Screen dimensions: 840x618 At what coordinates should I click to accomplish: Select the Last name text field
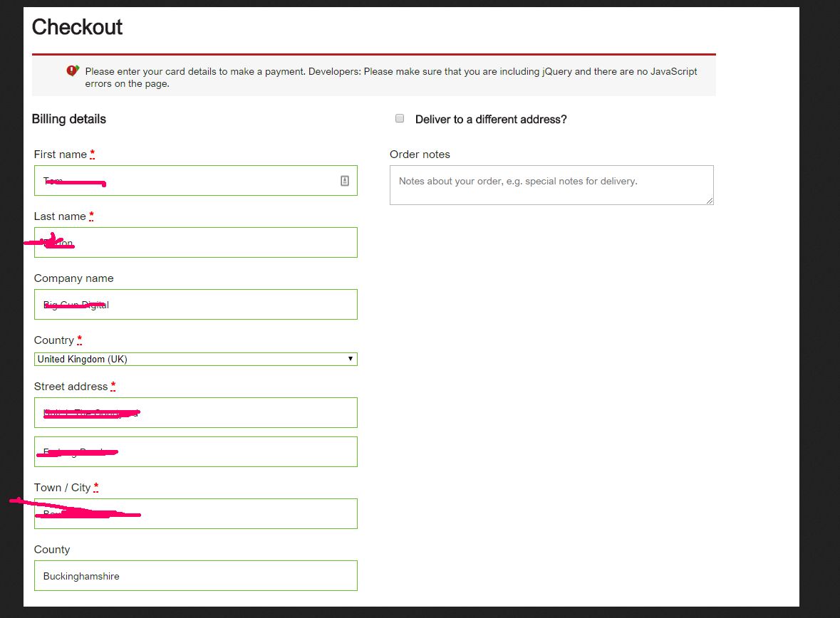pos(195,243)
